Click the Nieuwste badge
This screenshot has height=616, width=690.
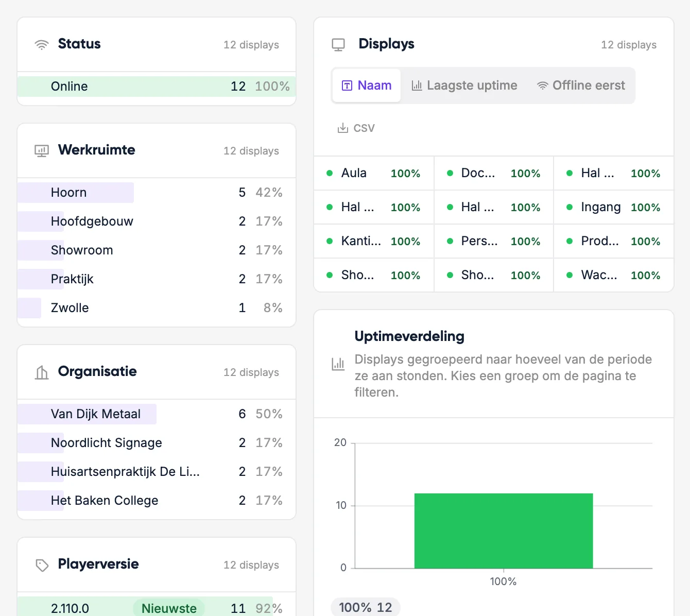tap(169, 608)
